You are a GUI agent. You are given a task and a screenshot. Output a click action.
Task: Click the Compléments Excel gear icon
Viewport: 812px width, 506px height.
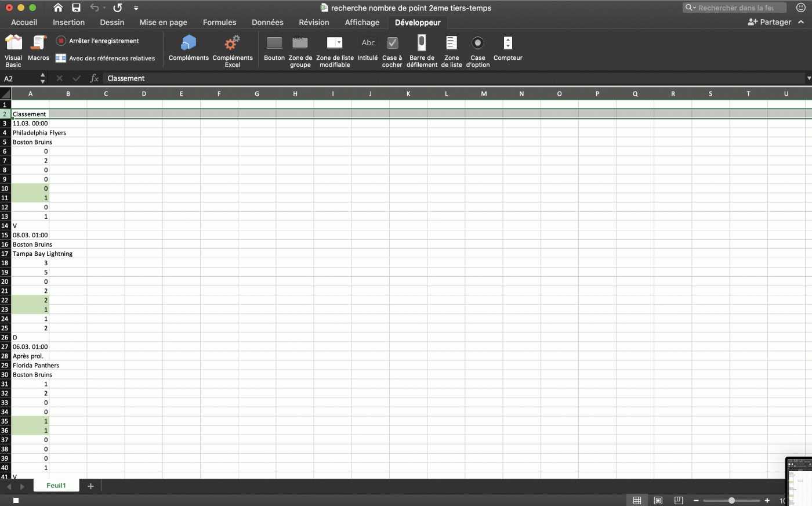[232, 43]
